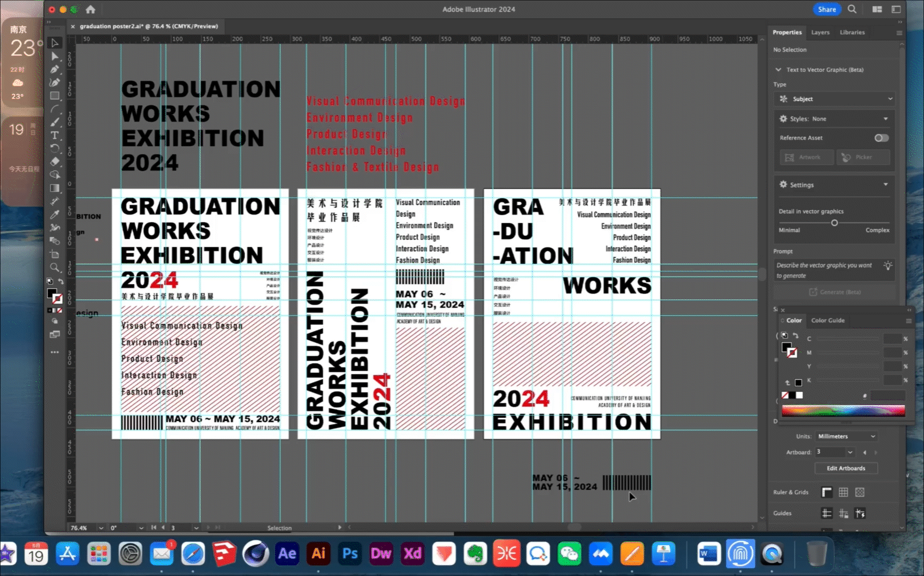The image size is (924, 576).
Task: Click the None swatch in Color panel
Action: 785,395
